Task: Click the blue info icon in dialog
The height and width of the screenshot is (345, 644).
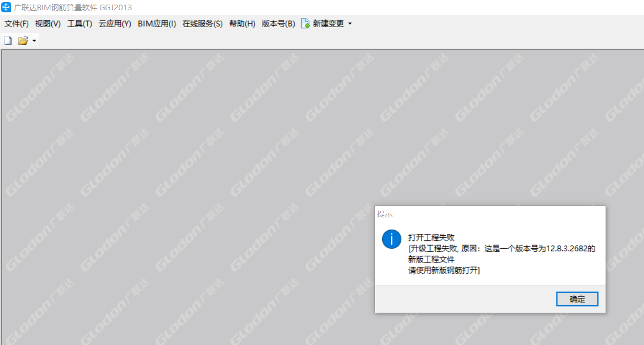Action: (391, 239)
